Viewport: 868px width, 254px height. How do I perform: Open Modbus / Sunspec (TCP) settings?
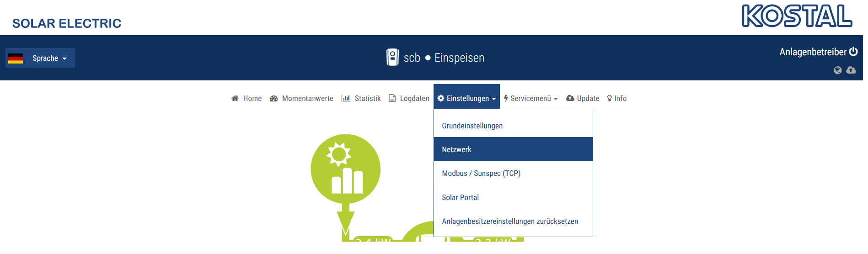click(x=481, y=173)
